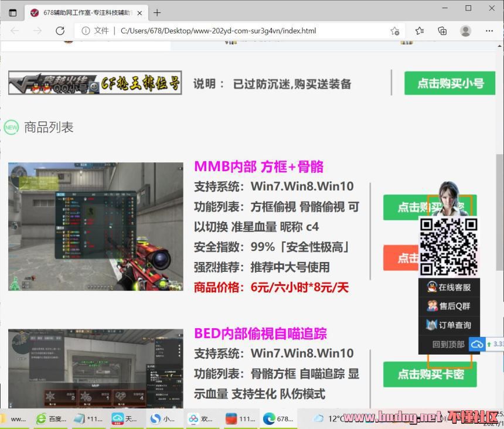
Task: Click the people icon beside 售后Q群
Action: tap(432, 306)
